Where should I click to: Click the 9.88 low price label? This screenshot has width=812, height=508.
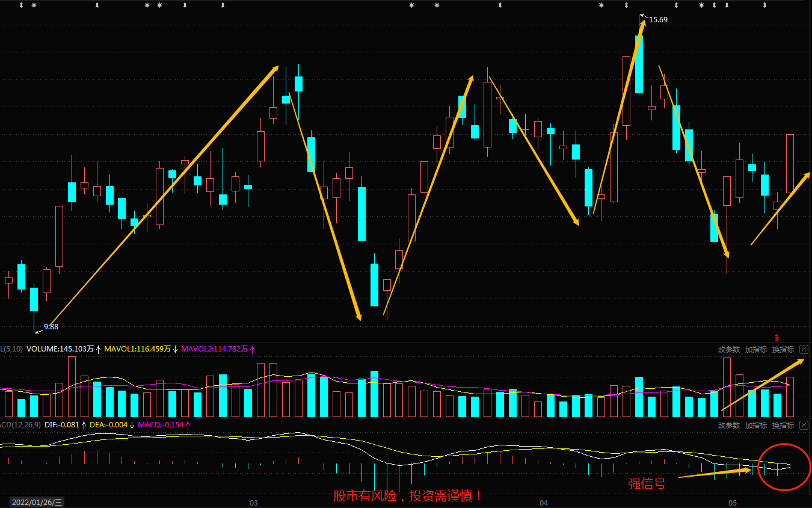click(51, 327)
